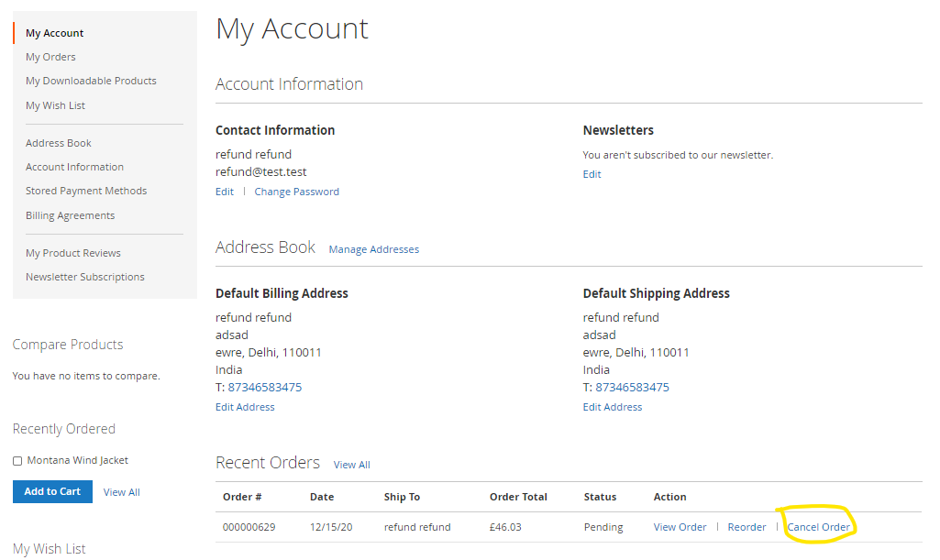Go to My Downloadable Products

click(91, 81)
